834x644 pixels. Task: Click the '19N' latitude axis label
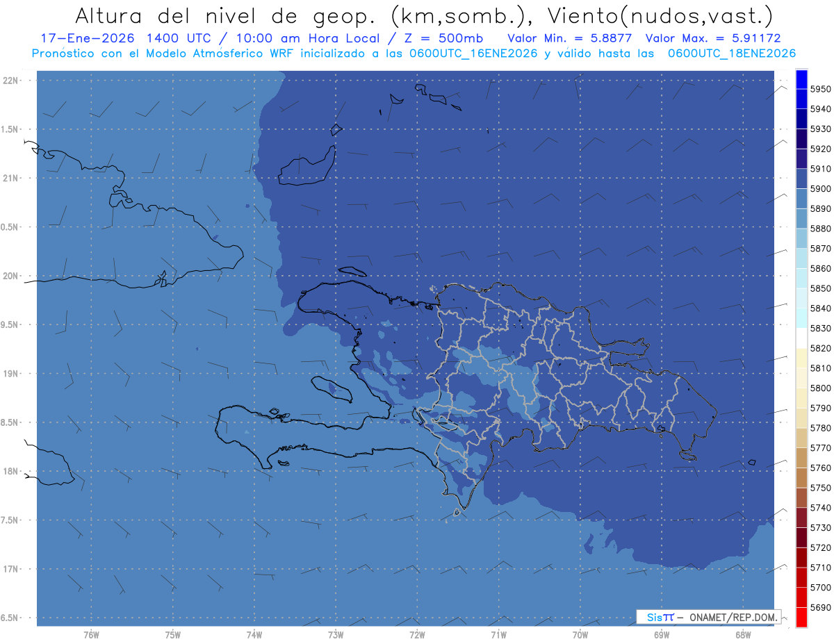[x=12, y=373]
